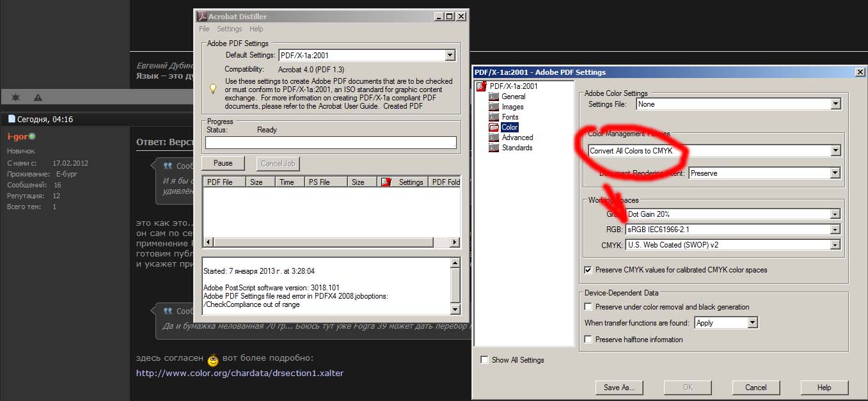Click Cancel in Adobe PDF Settings dialog

tap(756, 388)
